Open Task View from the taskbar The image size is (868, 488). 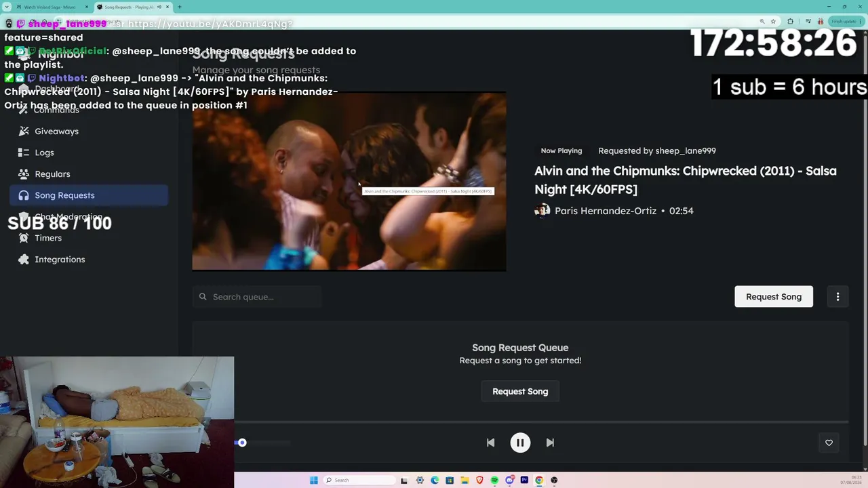(404, 481)
